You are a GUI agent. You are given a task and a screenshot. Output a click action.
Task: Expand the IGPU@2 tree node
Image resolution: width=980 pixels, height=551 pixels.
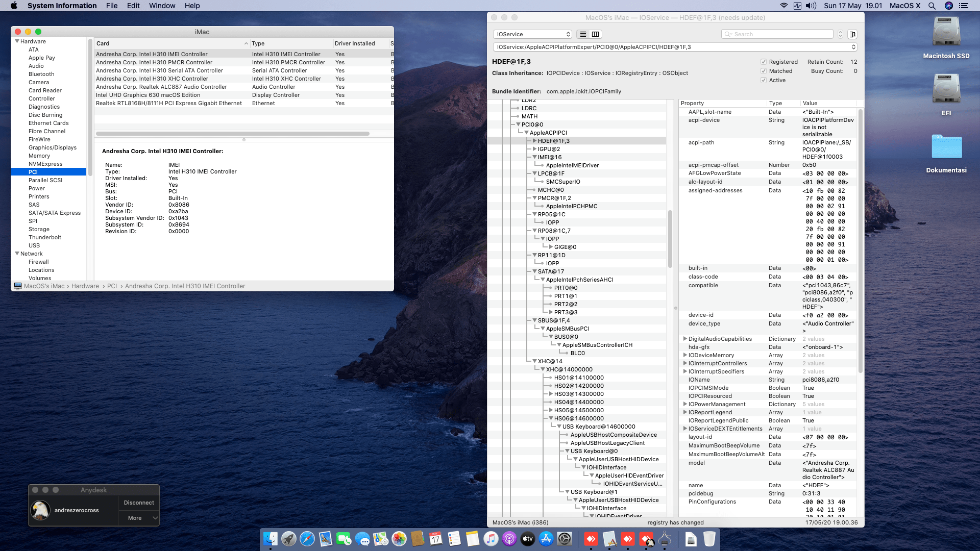tap(534, 149)
